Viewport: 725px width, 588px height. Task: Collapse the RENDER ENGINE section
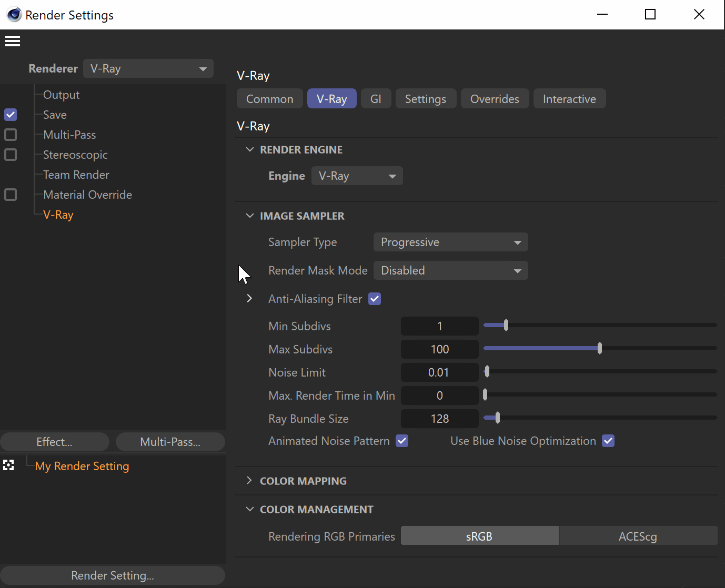coord(250,149)
